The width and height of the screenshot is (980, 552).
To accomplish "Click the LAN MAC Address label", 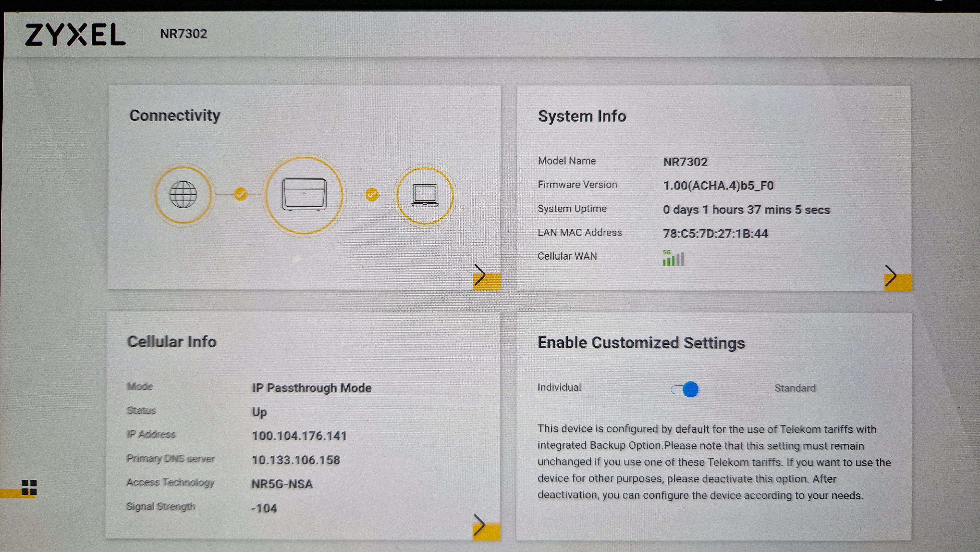I will point(580,233).
